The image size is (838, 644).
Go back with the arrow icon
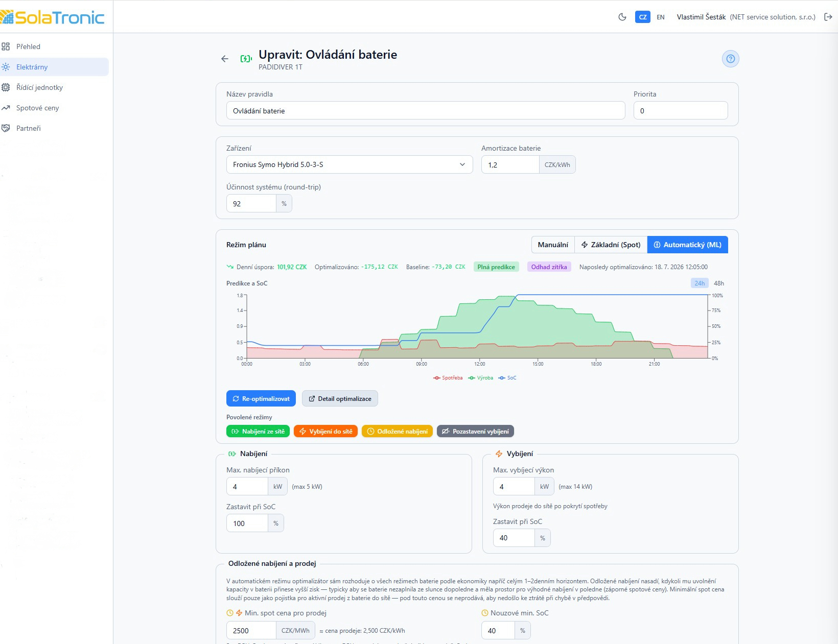point(225,59)
